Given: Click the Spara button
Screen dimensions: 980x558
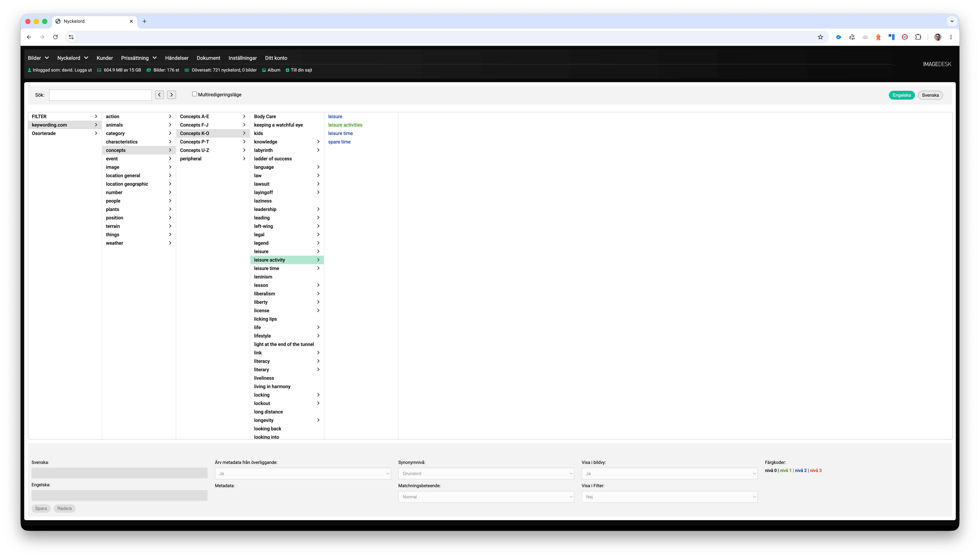Looking at the screenshot, I should pyautogui.click(x=41, y=508).
